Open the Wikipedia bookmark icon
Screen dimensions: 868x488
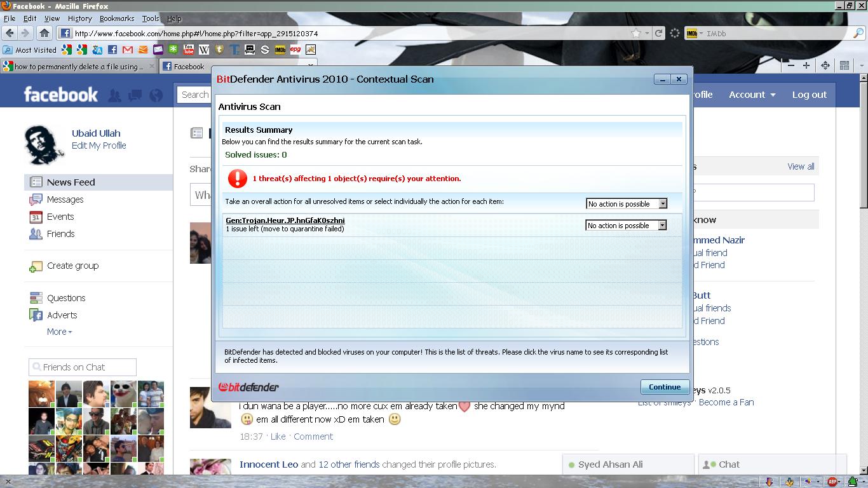click(x=204, y=50)
